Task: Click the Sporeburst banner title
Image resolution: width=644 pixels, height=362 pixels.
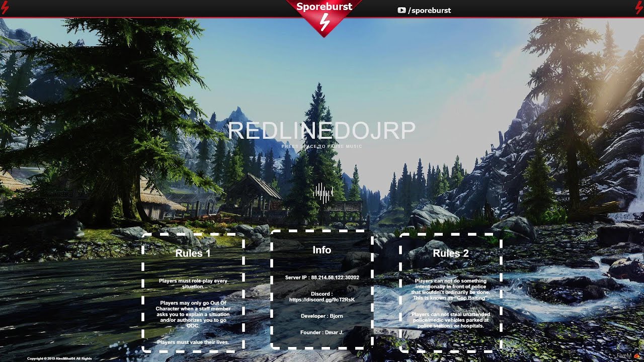Action: coord(324,7)
